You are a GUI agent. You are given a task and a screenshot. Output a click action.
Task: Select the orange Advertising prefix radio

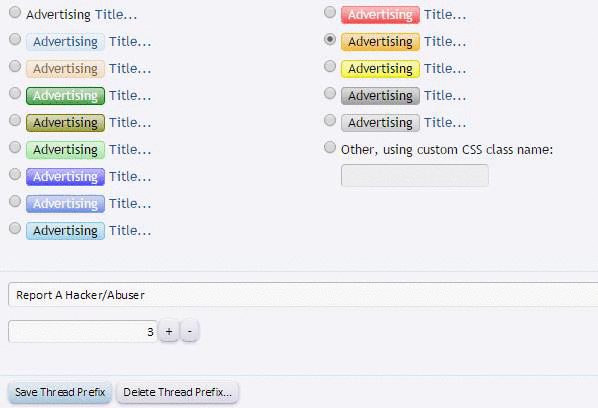(330, 39)
